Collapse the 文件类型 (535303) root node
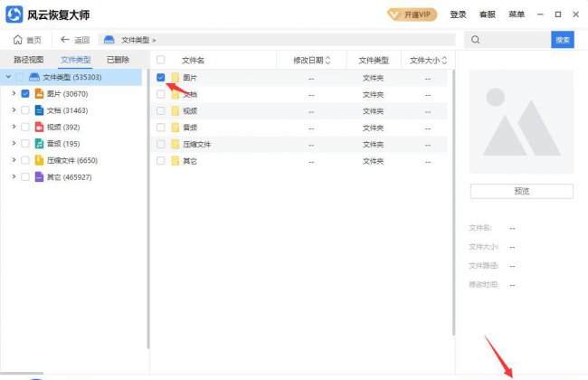The height and width of the screenshot is (380, 588). tap(8, 77)
